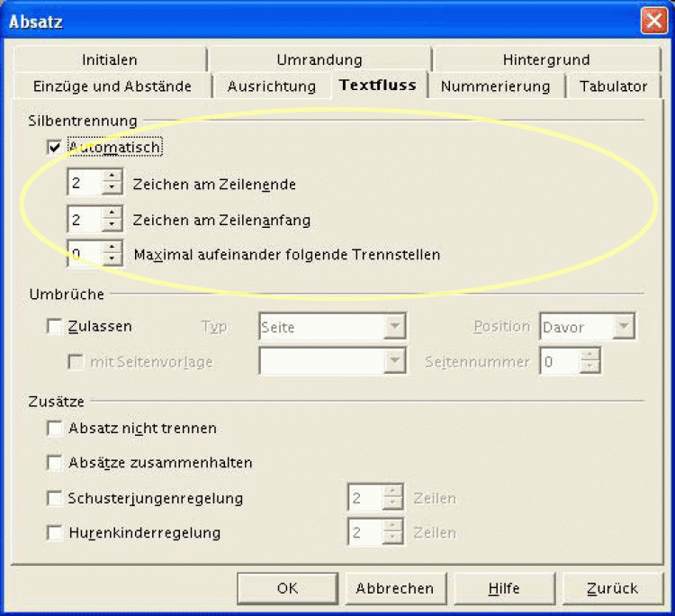Check Absätze zusammenhalten option
The width and height of the screenshot is (675, 616).
54,463
